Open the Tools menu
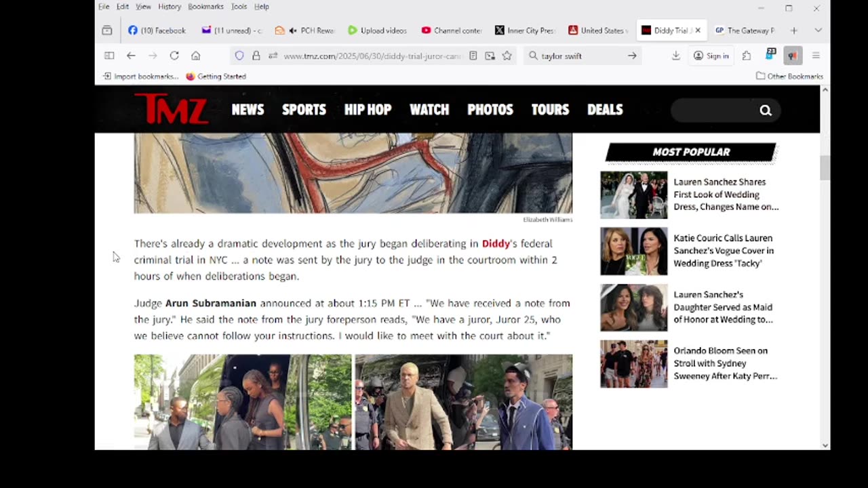The image size is (868, 488). (239, 7)
